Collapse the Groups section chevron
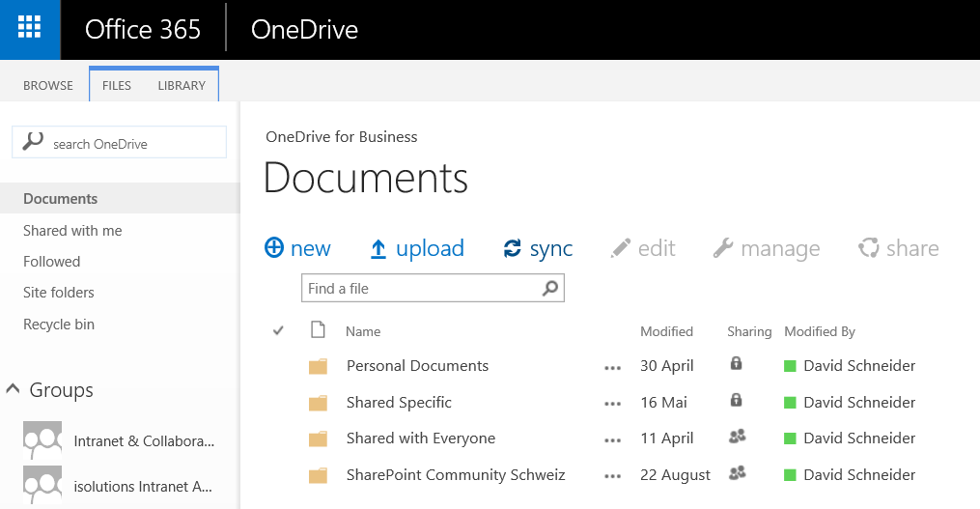 point(13,389)
